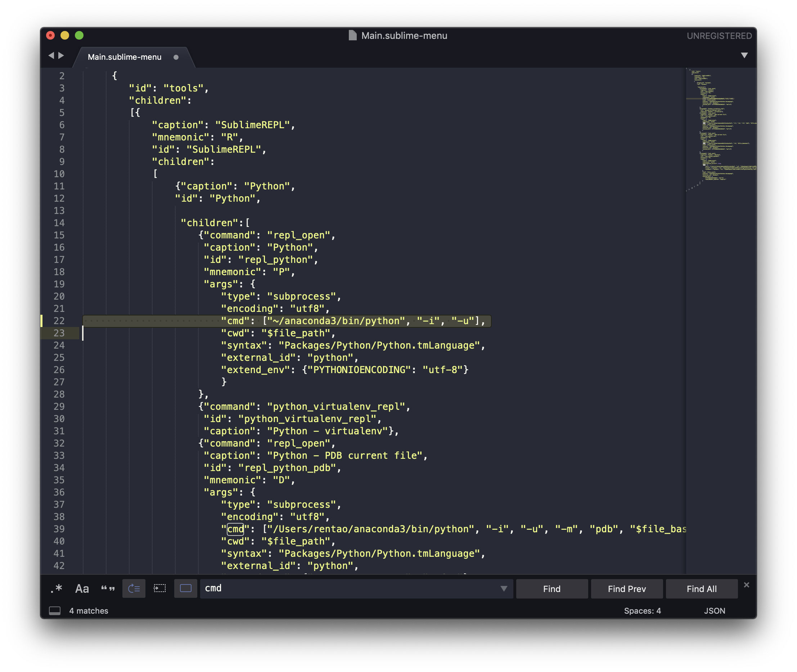Click the UNREGISTERED label
Viewport: 797px width, 672px height.
(719, 36)
